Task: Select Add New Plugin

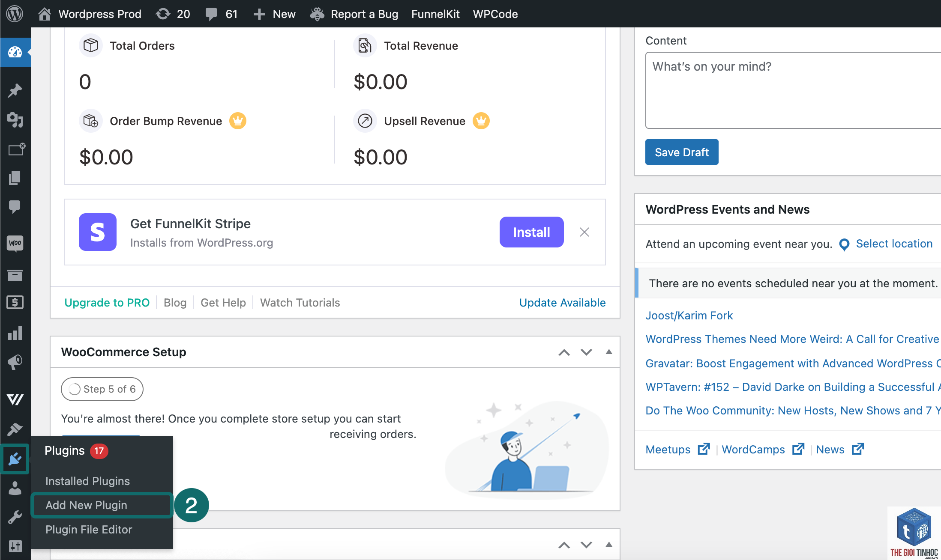Action: click(102, 505)
